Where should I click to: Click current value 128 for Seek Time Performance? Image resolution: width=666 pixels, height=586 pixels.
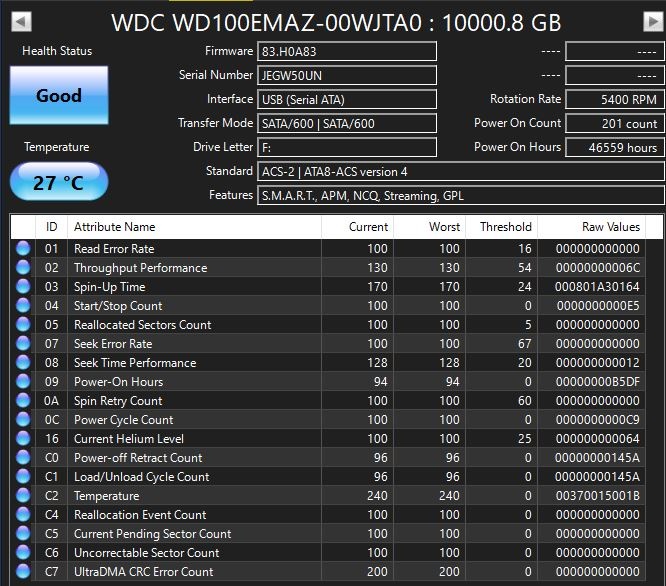tap(377, 363)
